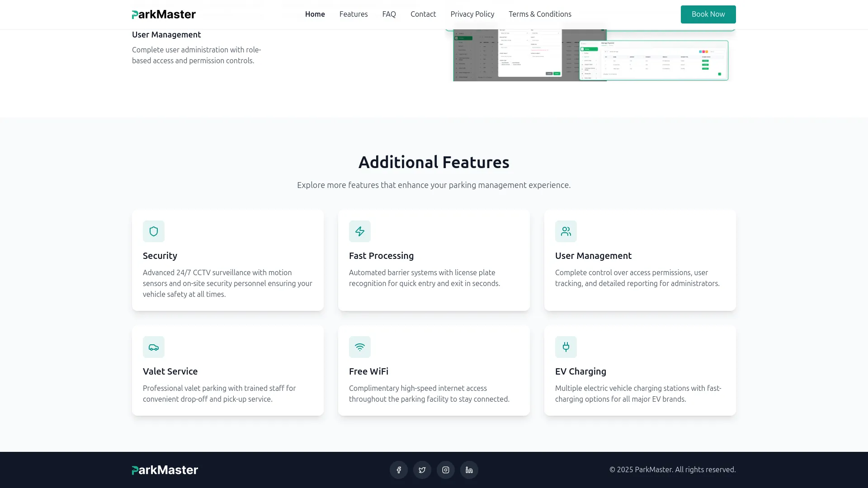Go to the Home nav item

pyautogui.click(x=315, y=14)
